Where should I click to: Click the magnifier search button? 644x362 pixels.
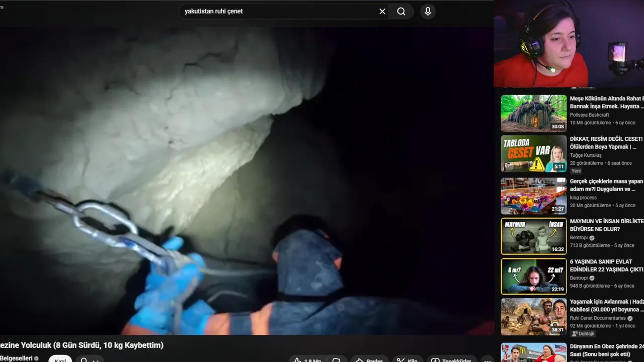tap(401, 12)
